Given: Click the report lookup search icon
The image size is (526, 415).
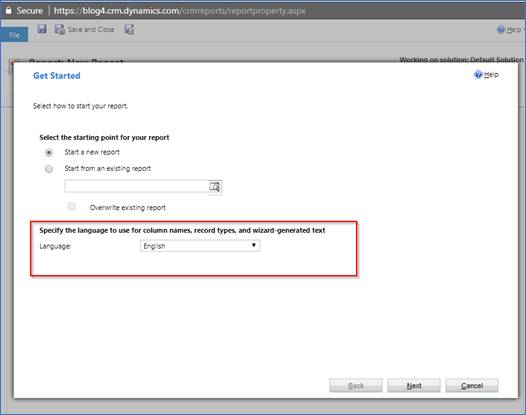Looking at the screenshot, I should 215,187.
